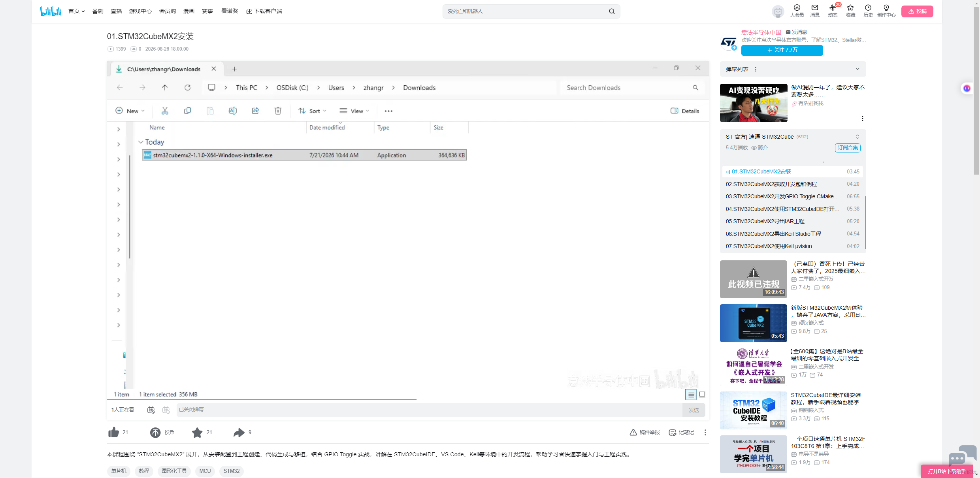This screenshot has width=980, height=478.
Task: Click the page vertical scrollbar
Action: tap(976, 91)
